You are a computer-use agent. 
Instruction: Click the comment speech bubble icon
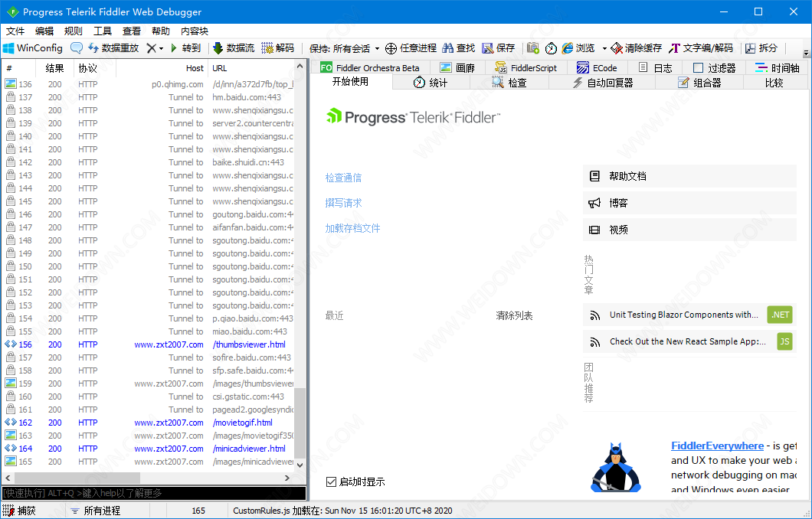(76, 48)
